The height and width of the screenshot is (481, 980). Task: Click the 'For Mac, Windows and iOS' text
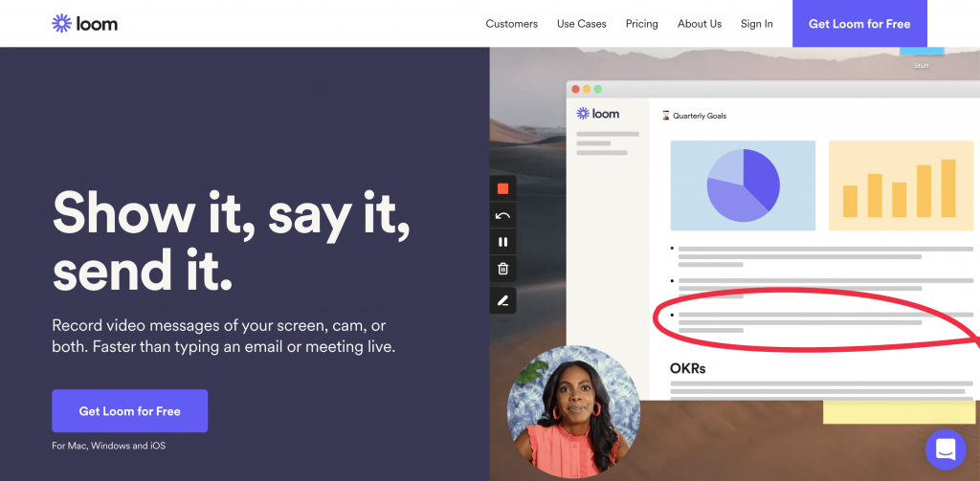(109, 446)
